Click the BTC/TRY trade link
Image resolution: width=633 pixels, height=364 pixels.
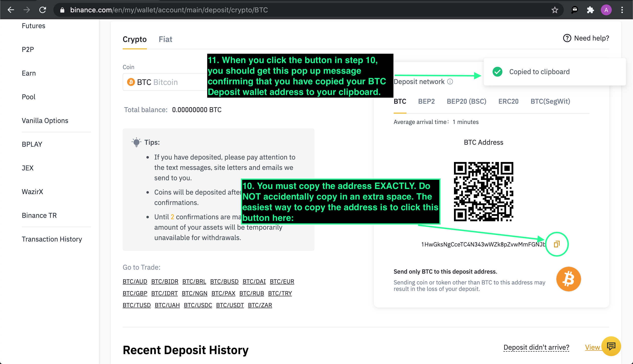point(280,293)
